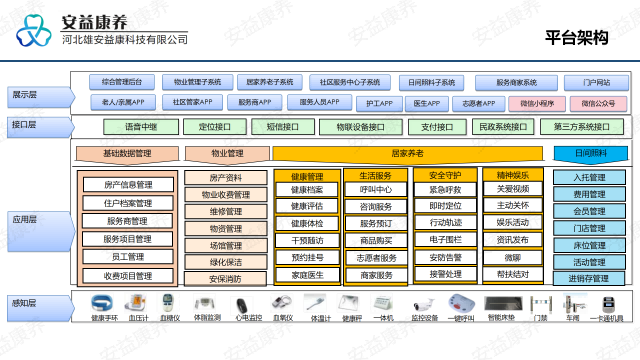Click the 应用层 layer arrow label
Viewport: 640px width, 360px height.
[41, 231]
